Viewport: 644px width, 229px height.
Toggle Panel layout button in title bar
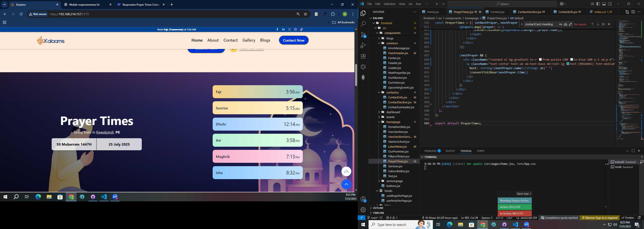click(604, 4)
